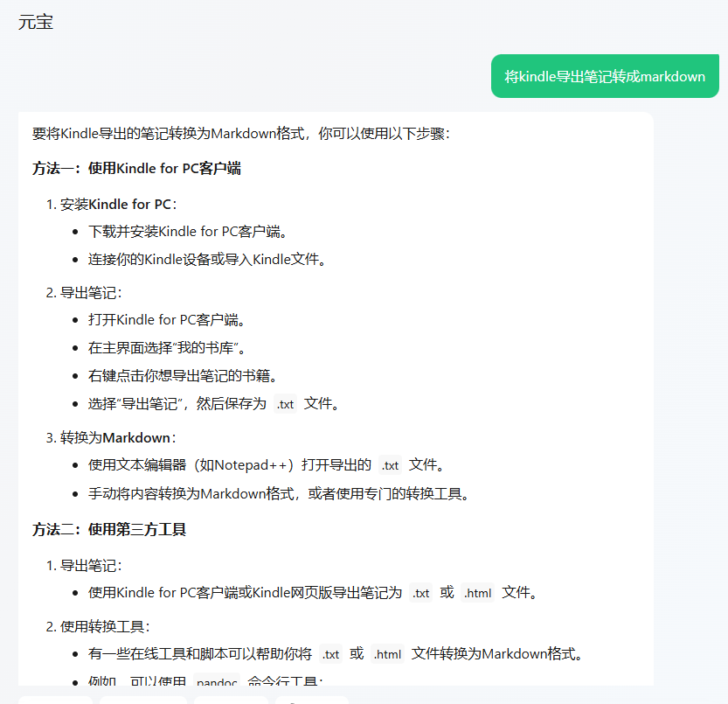Click the .txt code tag in the Notepad++ line
The image size is (728, 704).
tap(390, 465)
